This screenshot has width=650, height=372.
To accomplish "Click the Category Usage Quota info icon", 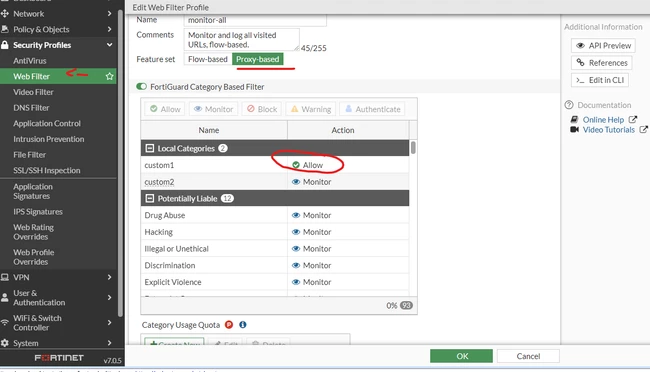I will [243, 325].
